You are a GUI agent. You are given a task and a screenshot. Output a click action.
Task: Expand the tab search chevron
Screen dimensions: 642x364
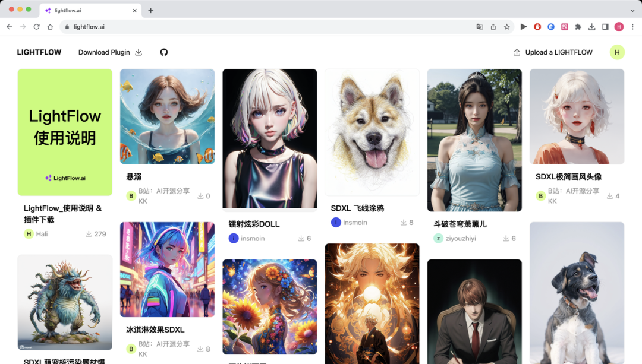click(632, 11)
